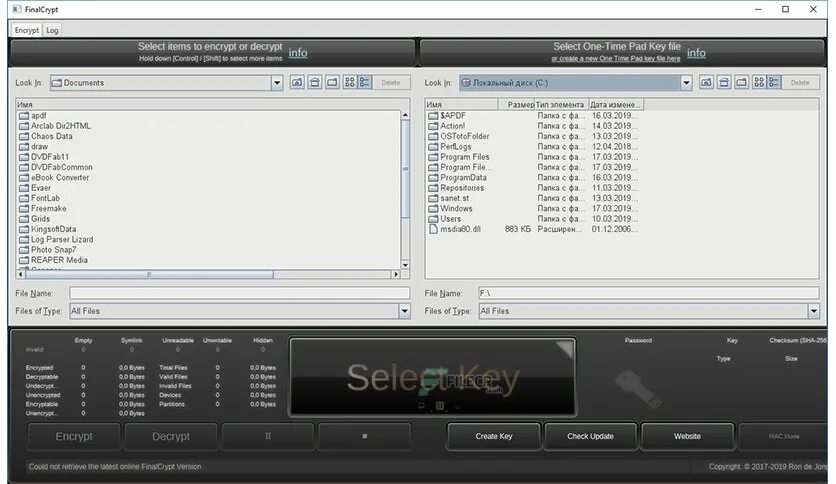Click vertical scrollbar thumb in Documents list
This screenshot has width=836, height=484.
(405, 168)
